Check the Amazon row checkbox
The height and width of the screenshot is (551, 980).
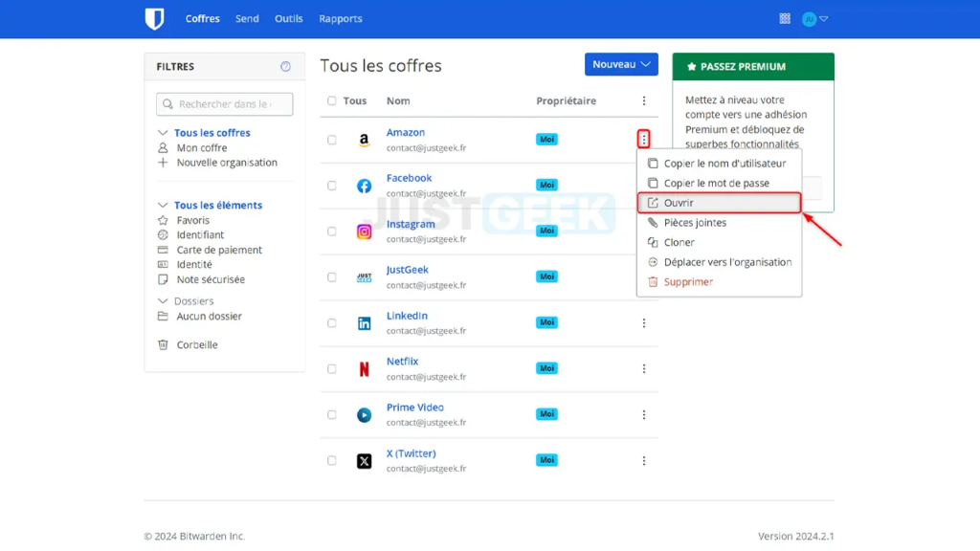tap(332, 139)
